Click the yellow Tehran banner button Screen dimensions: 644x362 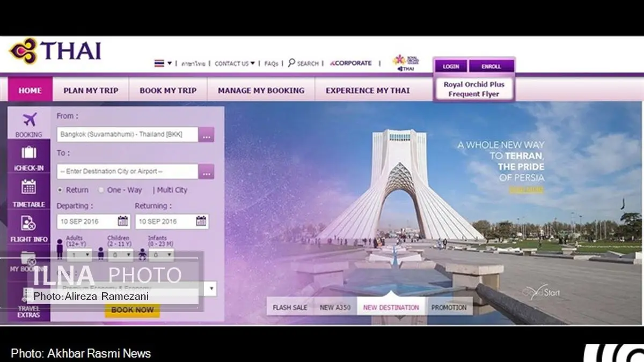(526, 190)
